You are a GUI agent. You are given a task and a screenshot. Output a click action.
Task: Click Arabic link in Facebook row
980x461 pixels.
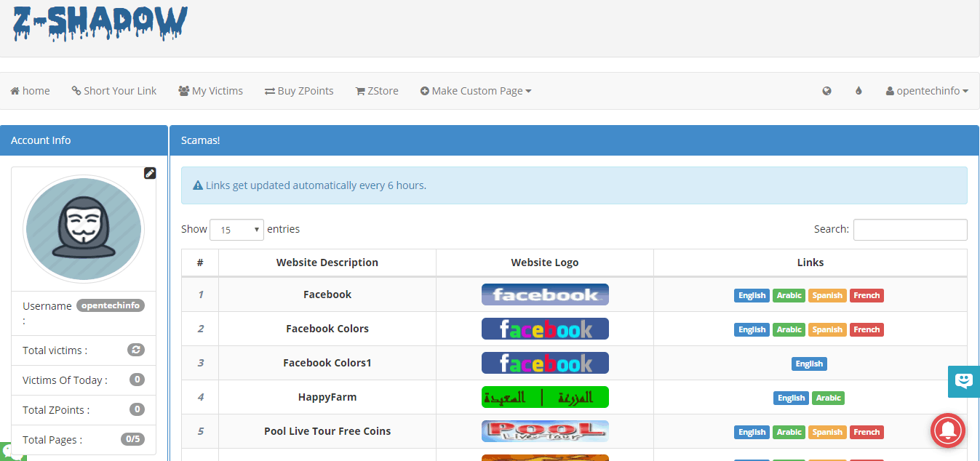tap(789, 295)
